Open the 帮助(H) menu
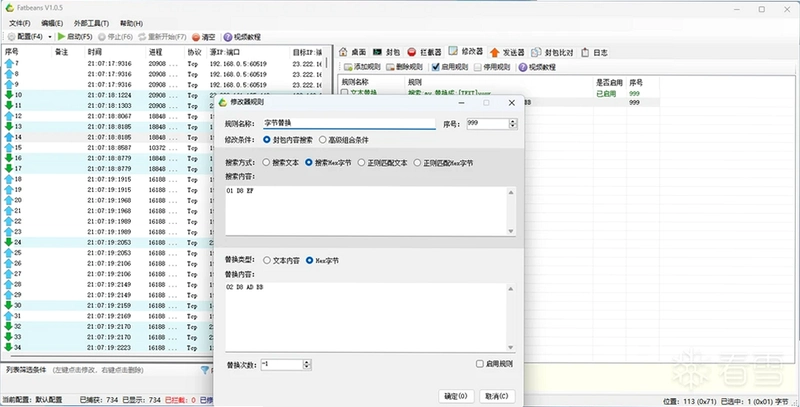This screenshot has height=407, width=800. (131, 23)
